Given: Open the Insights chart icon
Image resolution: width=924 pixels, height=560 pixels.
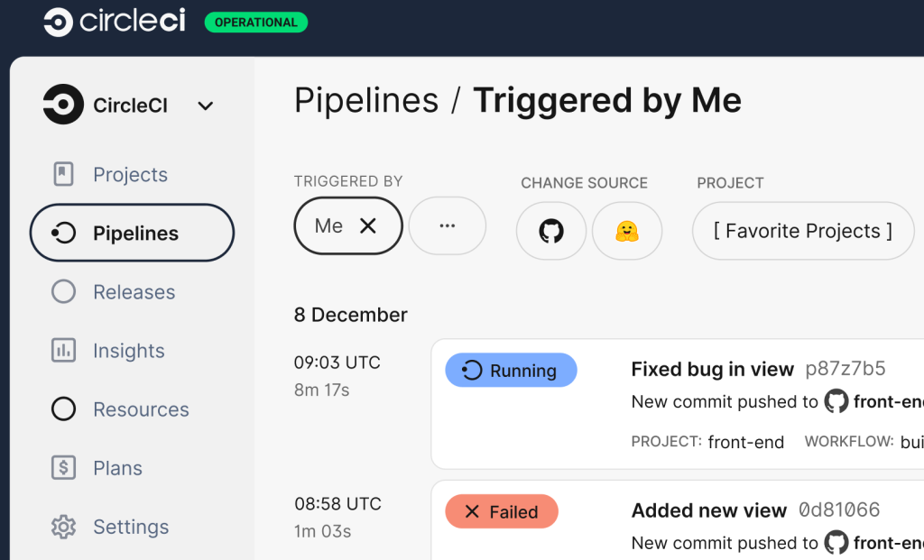Looking at the screenshot, I should click(x=63, y=351).
